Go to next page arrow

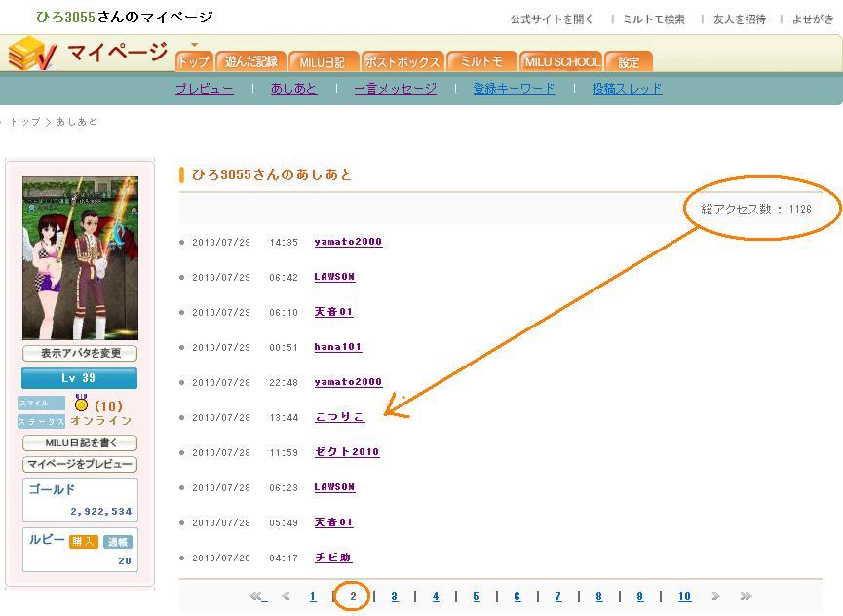(715, 597)
